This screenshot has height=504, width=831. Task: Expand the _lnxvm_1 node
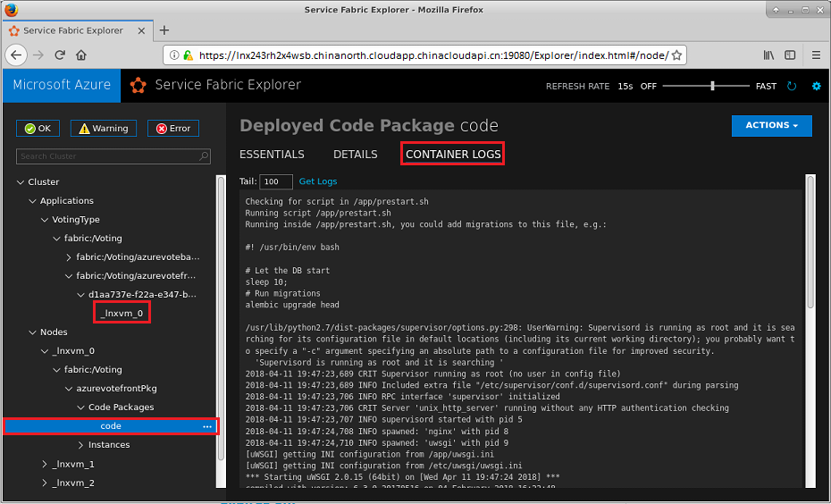46,465
